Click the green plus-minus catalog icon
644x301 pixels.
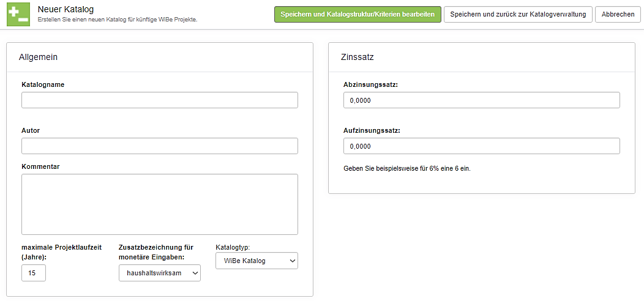pos(18,14)
